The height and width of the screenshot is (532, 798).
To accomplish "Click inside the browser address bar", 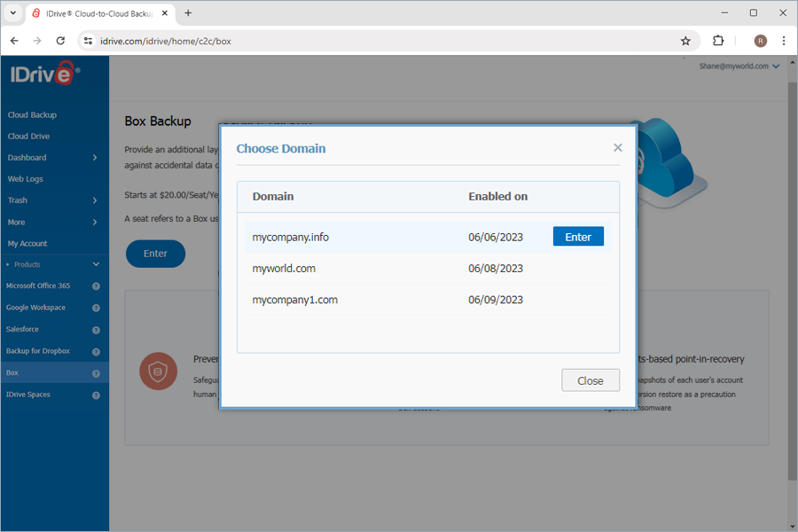I will click(266, 41).
